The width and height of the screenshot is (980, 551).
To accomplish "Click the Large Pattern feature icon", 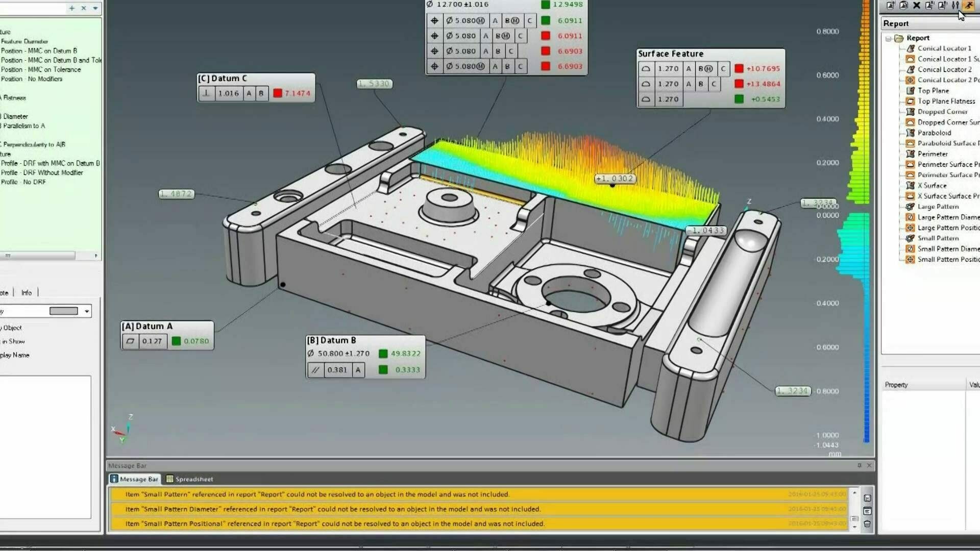I will (910, 207).
